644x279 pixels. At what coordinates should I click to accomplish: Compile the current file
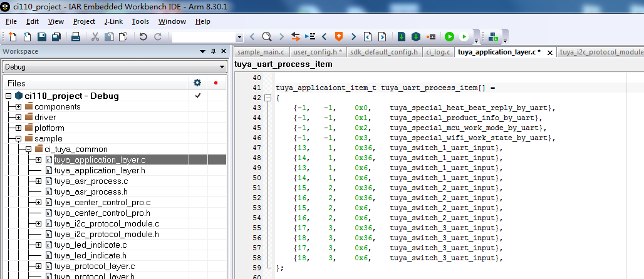[402, 37]
